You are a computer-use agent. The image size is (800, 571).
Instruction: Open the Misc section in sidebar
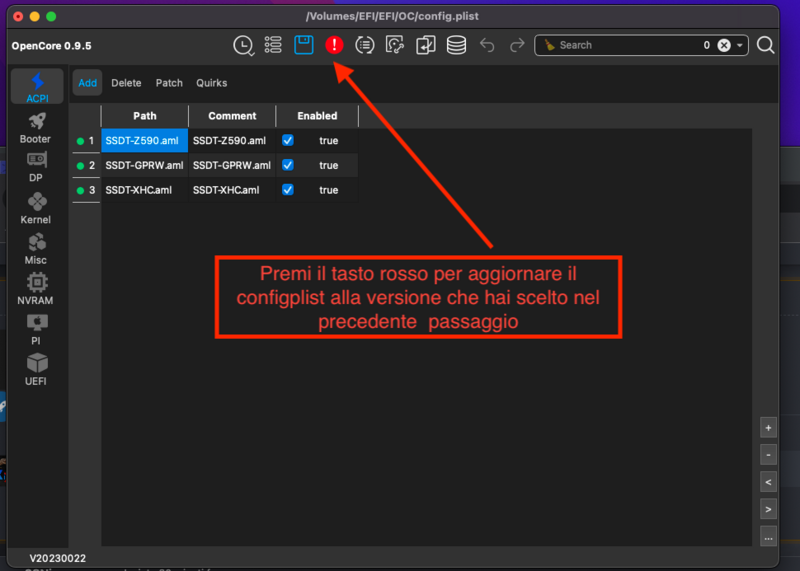tap(36, 248)
